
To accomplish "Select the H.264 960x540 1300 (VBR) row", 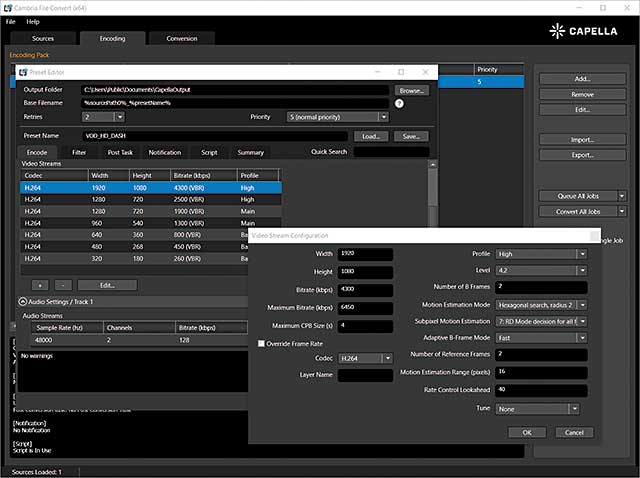I will (151, 223).
